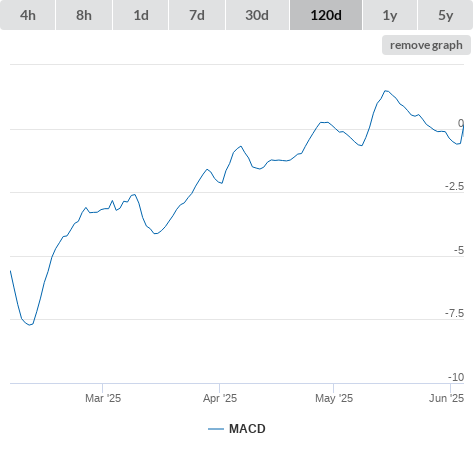Select the 4h time range tab
The height and width of the screenshot is (455, 474).
point(28,15)
